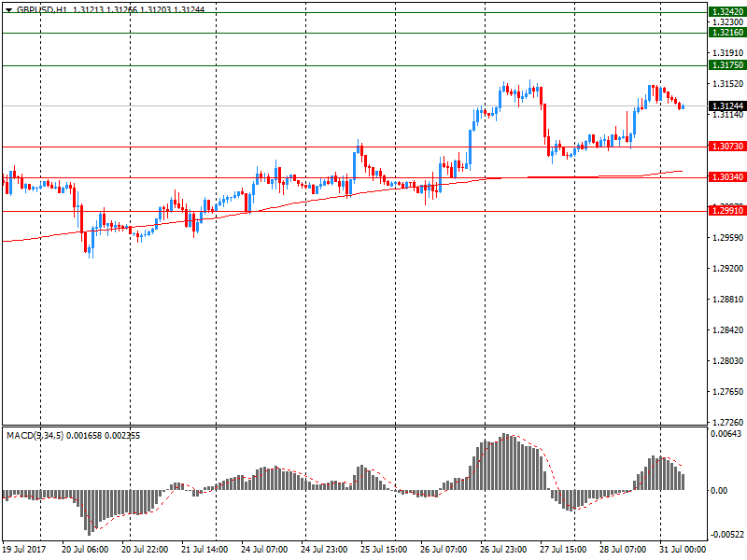Click the 26 Jul 07:00 time label
The image size is (747, 560).
(444, 549)
